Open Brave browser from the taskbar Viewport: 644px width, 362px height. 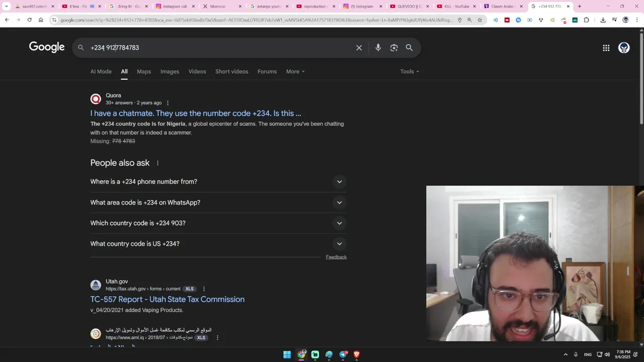(x=357, y=354)
